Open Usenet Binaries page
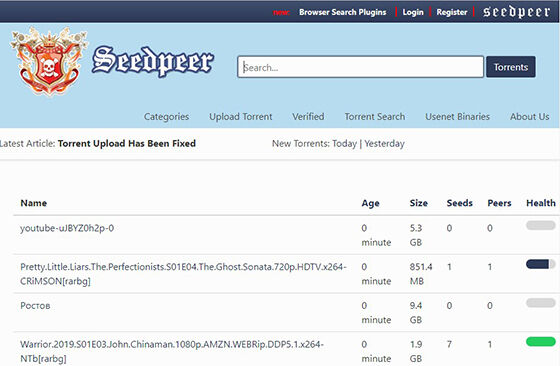560x366 pixels. click(x=458, y=117)
